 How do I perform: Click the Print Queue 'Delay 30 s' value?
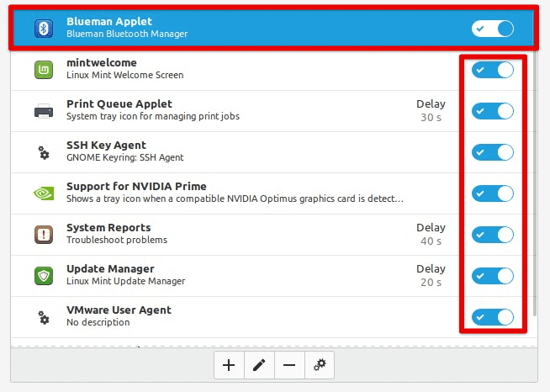431,110
